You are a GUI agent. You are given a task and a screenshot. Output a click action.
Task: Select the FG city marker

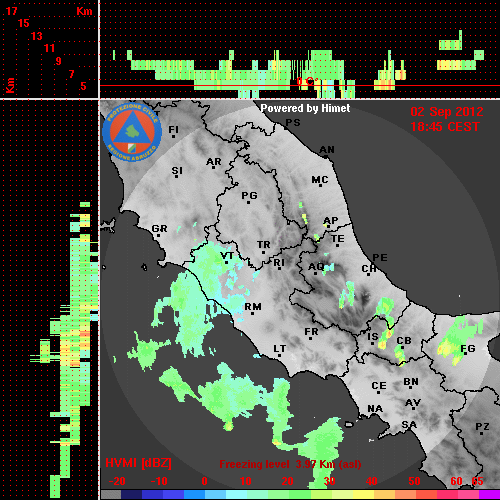465,353
